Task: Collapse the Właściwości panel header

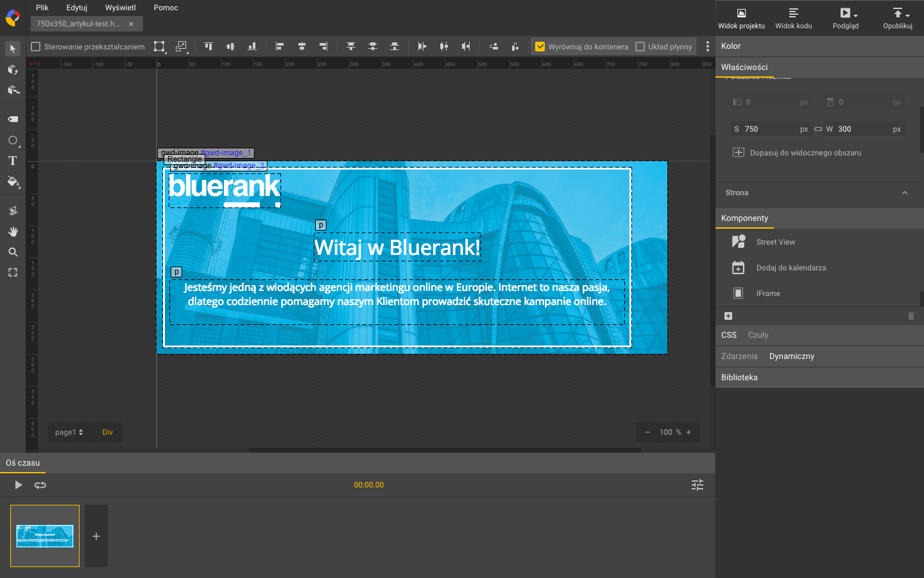Action: pyautogui.click(x=819, y=67)
